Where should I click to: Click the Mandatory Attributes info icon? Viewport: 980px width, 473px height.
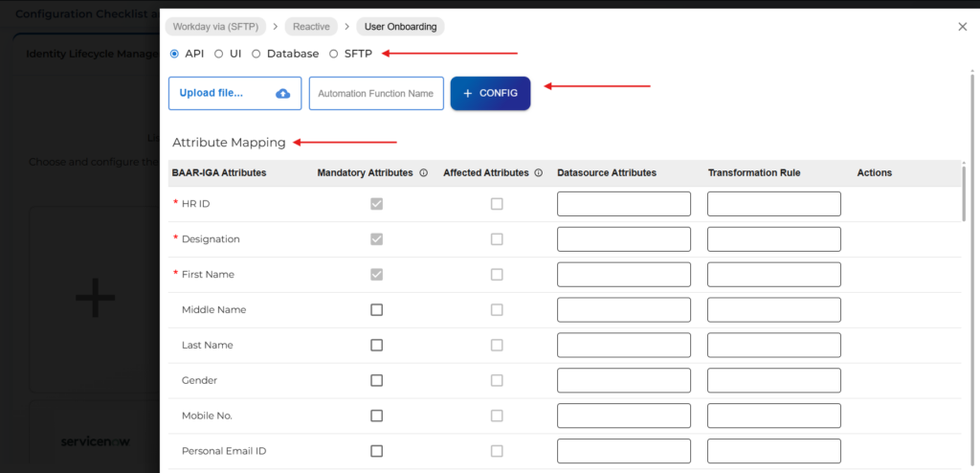point(423,173)
